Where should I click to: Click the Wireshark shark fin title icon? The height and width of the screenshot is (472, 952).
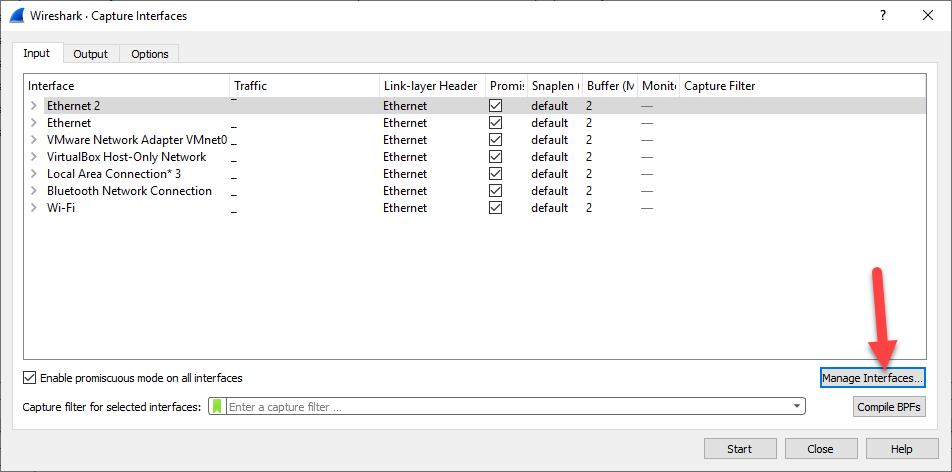(x=17, y=16)
